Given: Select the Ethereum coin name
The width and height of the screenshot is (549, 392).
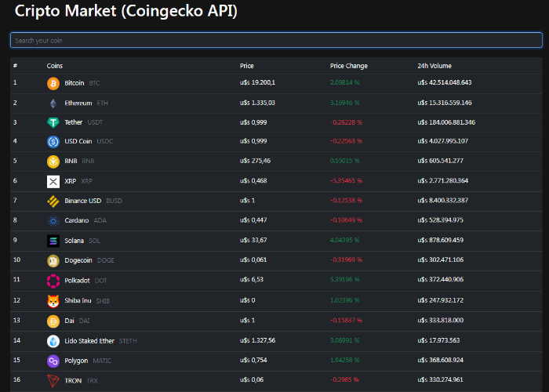Looking at the screenshot, I should coord(78,103).
